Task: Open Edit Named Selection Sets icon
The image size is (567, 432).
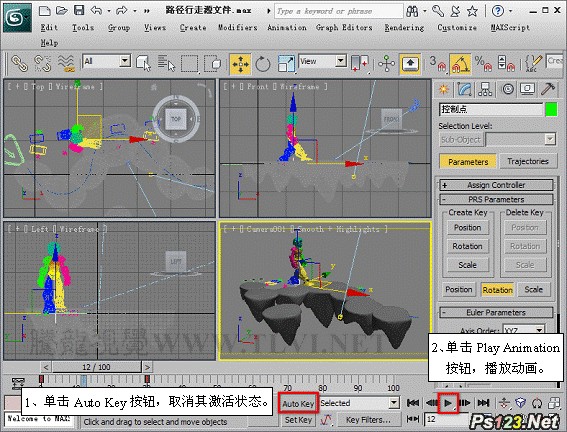Action: point(533,64)
